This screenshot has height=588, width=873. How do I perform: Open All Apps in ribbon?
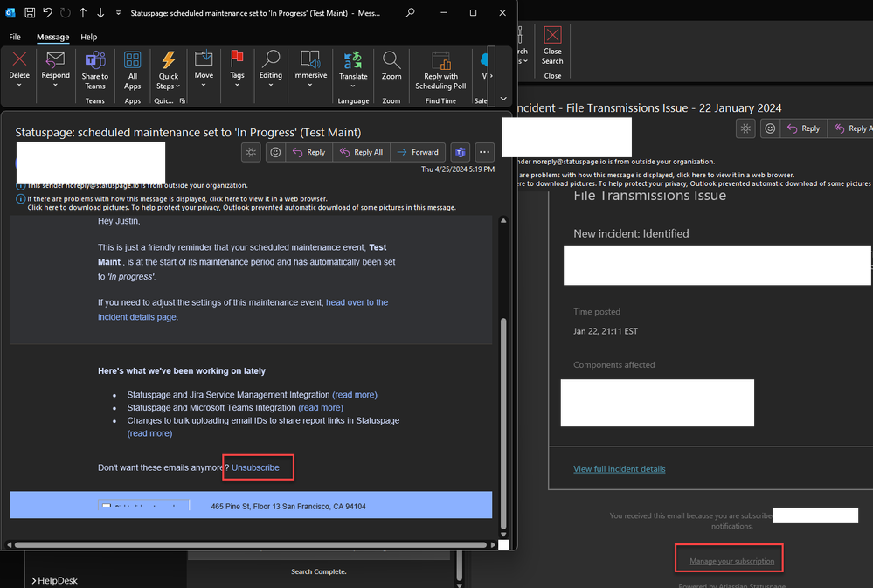(133, 71)
